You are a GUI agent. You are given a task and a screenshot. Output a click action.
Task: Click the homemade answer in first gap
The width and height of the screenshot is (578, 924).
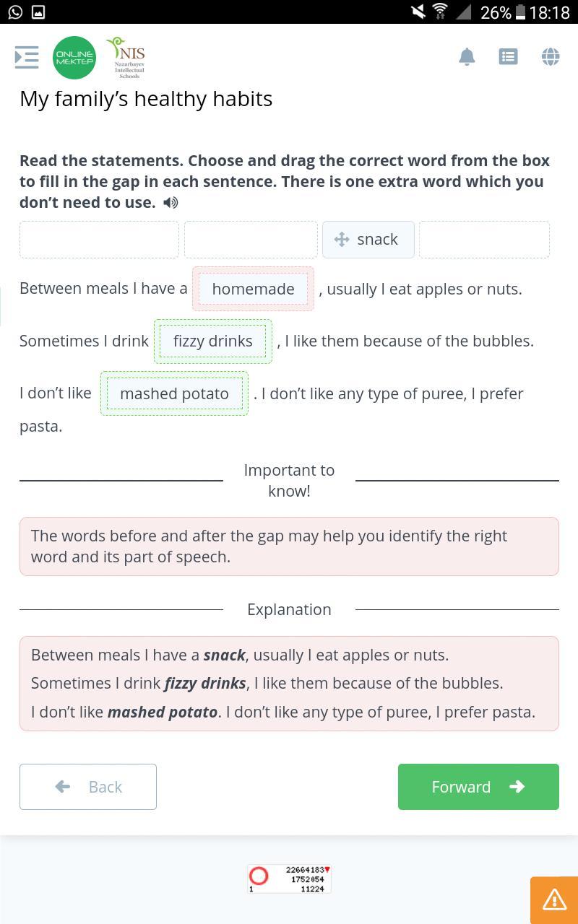(253, 289)
